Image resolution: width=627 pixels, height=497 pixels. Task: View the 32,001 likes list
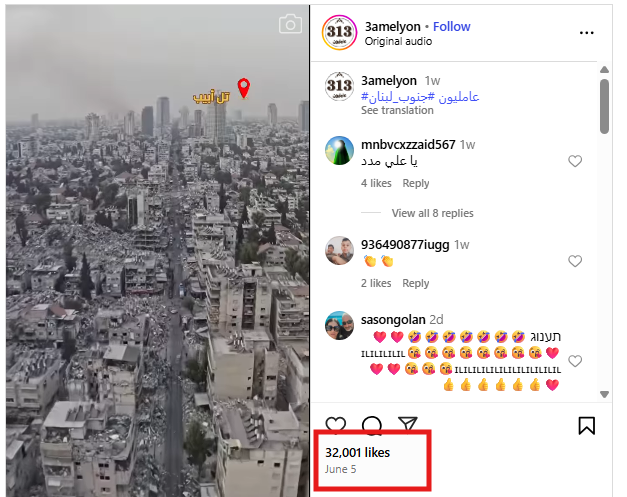[357, 453]
